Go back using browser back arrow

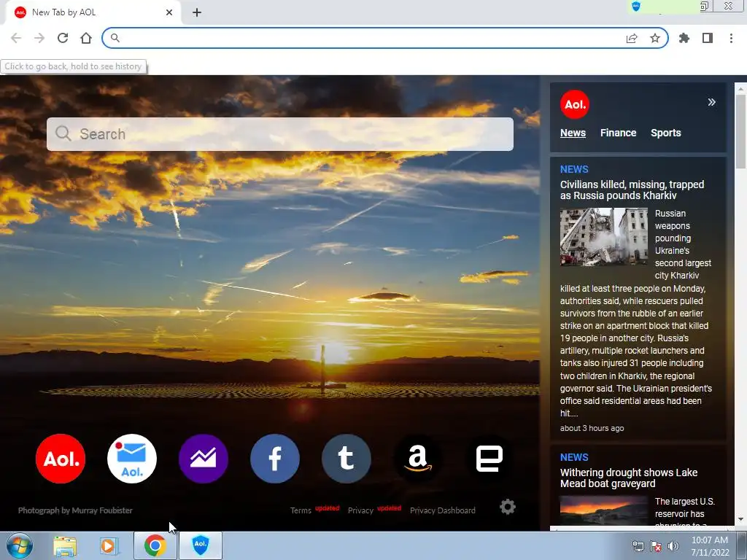pos(16,38)
